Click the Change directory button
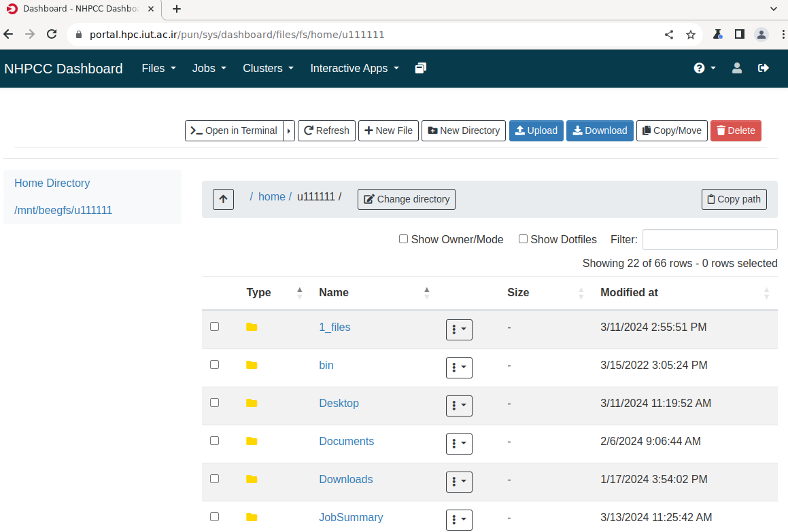 407,200
